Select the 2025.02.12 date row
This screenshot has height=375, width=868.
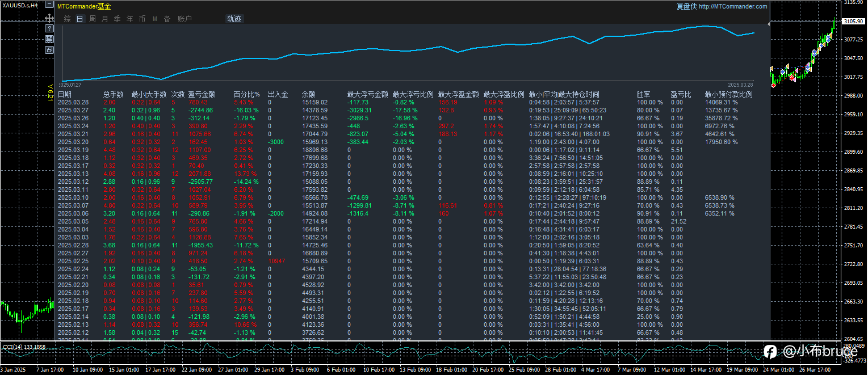coord(73,332)
